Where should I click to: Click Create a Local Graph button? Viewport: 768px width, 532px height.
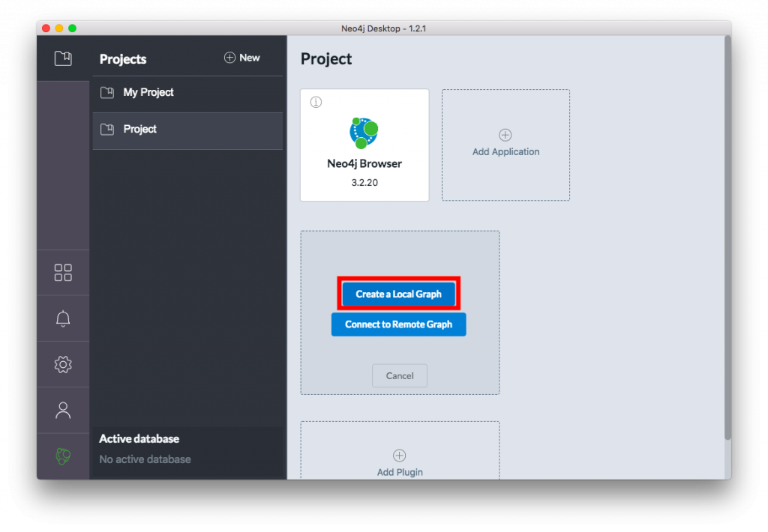tap(398, 294)
